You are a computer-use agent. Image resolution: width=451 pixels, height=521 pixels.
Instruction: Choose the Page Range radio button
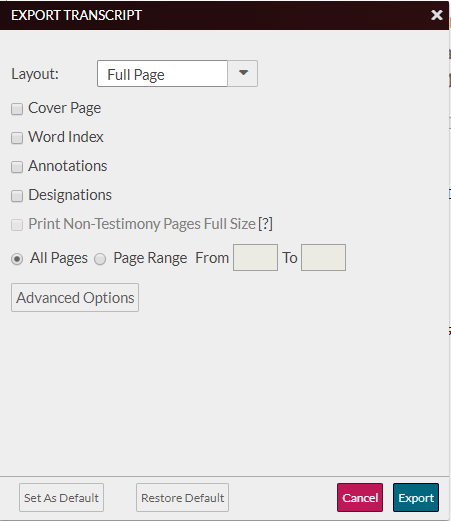pos(100,259)
